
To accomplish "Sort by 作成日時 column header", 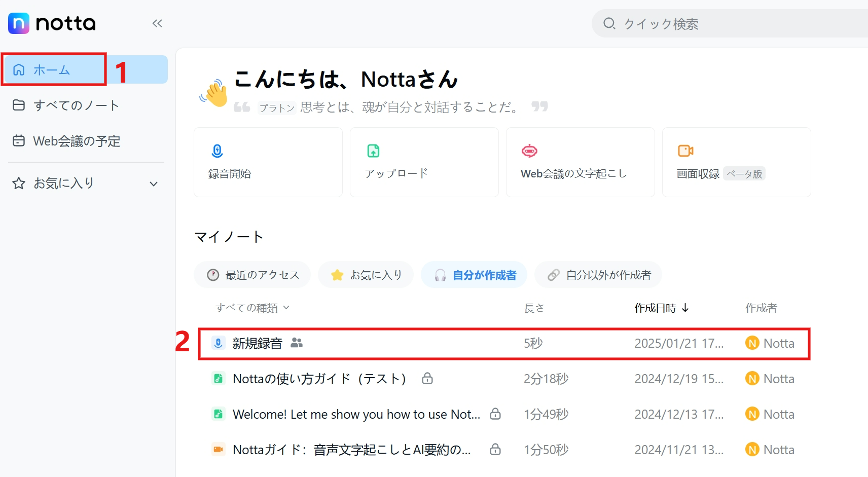I will tap(662, 308).
